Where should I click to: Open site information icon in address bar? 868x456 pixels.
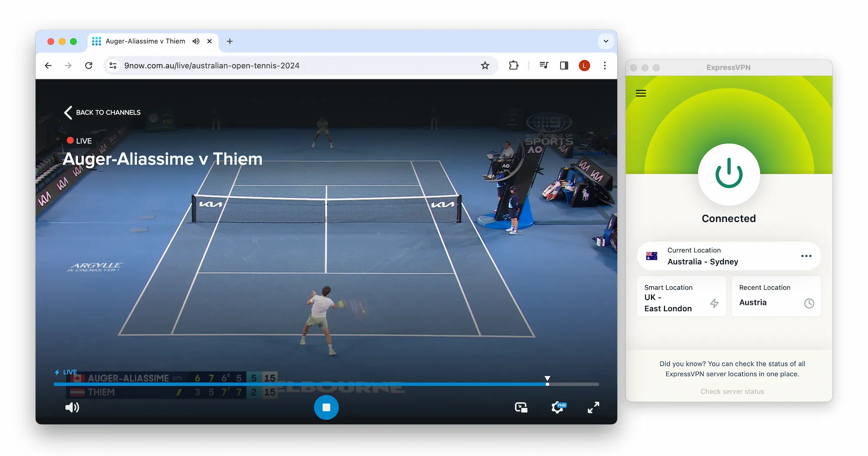tap(113, 66)
